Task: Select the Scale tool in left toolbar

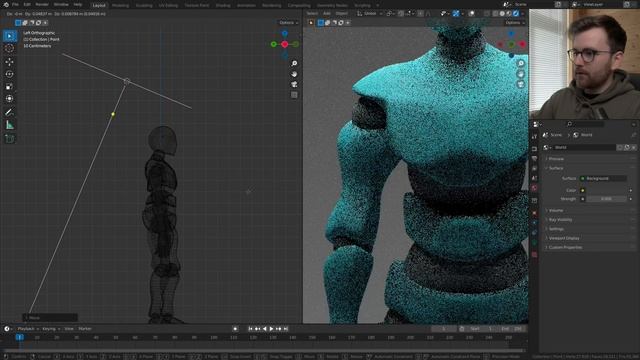Action: tap(9, 87)
